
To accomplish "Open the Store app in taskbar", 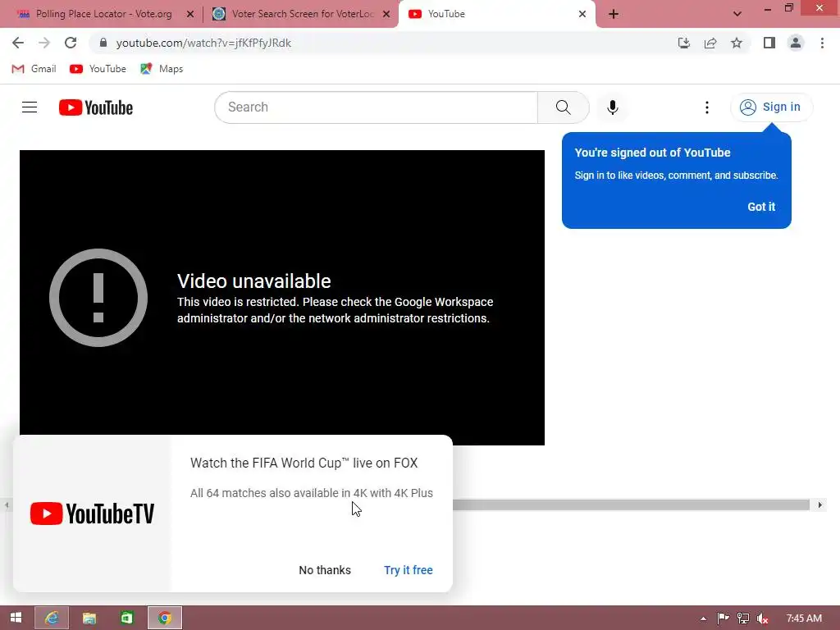I will coord(127,618).
